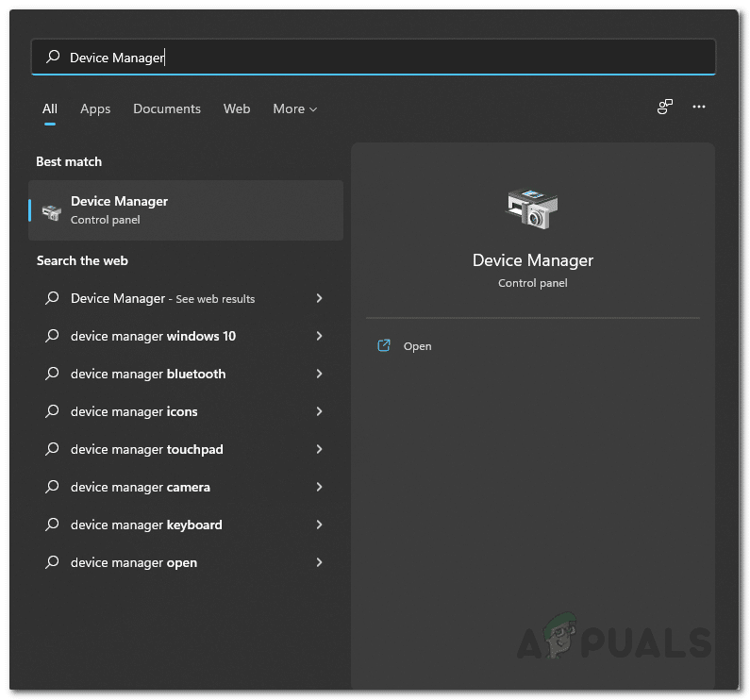Screen dimensions: 750x700
Task: Click 'Control panel' subtitle in preview pane
Action: pos(533,283)
